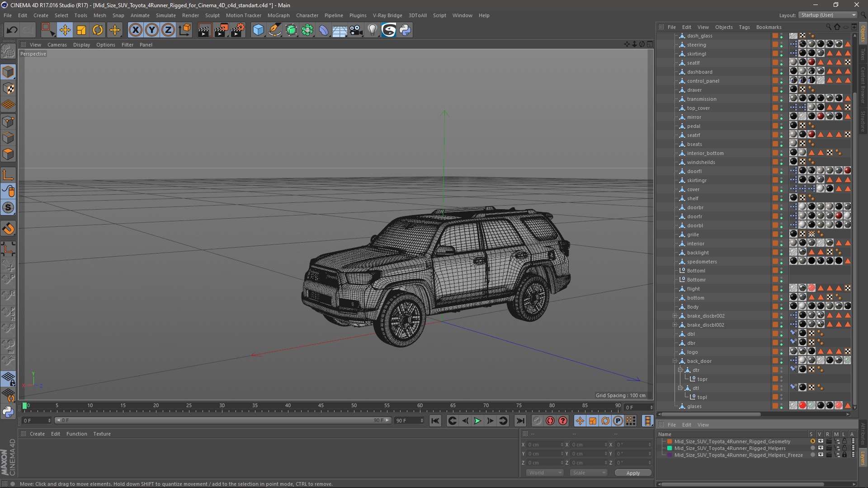Go to end of animation
Viewport: 868px width, 488px height.
pos(520,421)
